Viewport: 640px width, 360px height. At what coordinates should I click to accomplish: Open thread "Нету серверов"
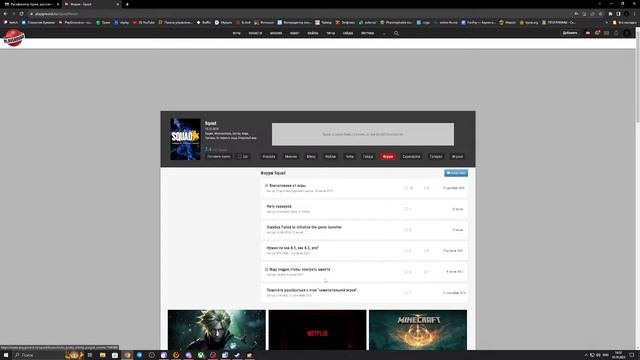279,207
